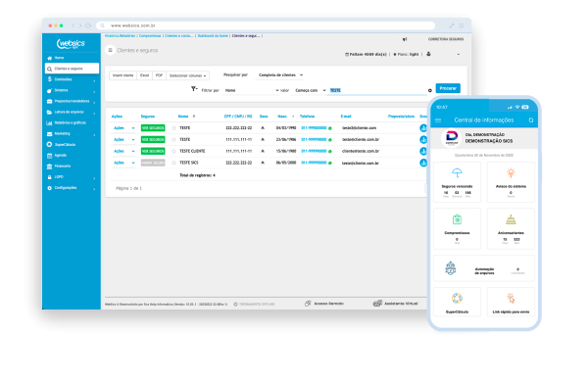Open SuperCálculo lifebuoy icon in sidebar
This screenshot has width=588, height=380.
point(50,145)
